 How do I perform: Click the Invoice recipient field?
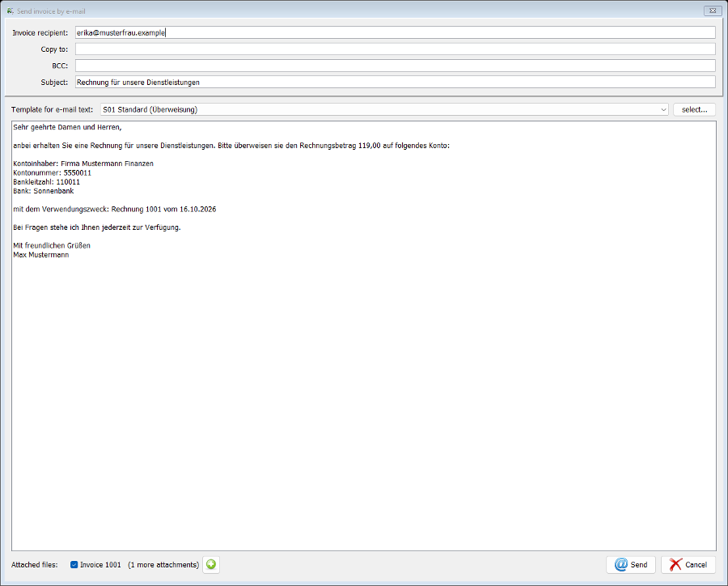point(395,32)
